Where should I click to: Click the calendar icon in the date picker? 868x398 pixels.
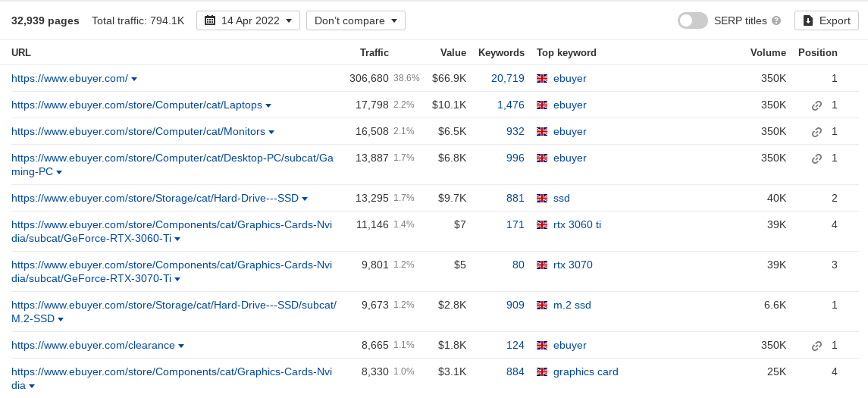[210, 20]
